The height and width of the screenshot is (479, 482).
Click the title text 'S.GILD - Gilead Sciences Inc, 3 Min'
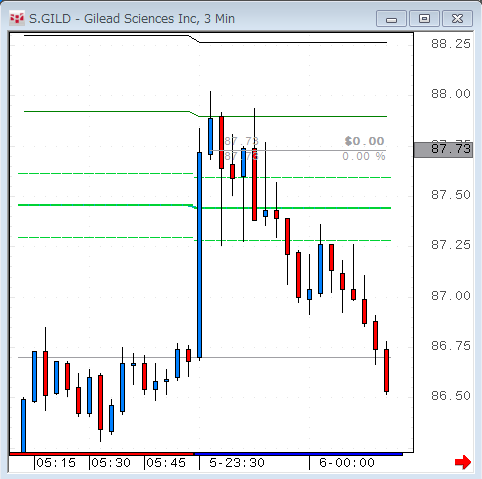[x=132, y=19]
